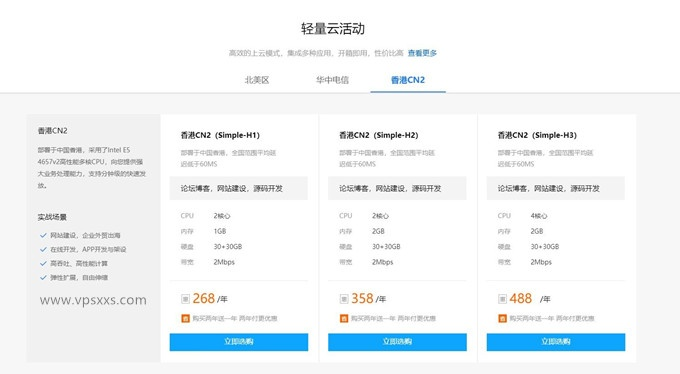This screenshot has width=680, height=374.
Task: Click the 香港CN2 (Simple-H3) title
Action: point(537,135)
